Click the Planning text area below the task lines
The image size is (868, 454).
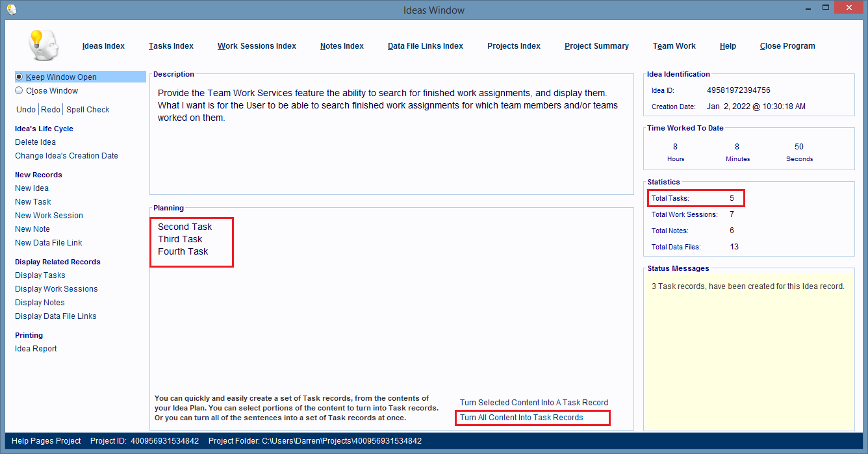(392, 325)
